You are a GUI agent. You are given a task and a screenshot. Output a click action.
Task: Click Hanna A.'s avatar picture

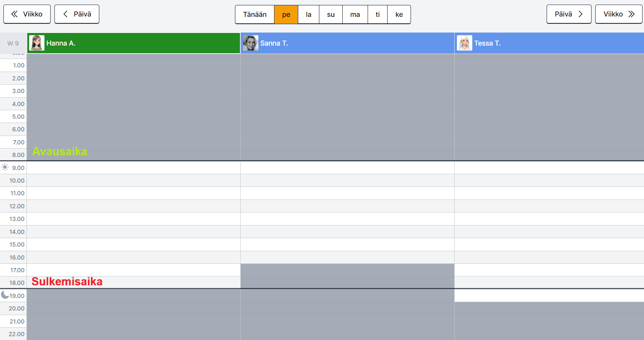click(37, 43)
